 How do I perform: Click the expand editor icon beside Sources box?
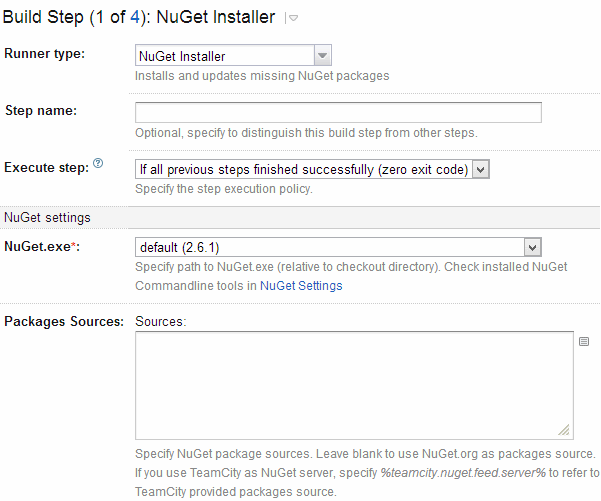[x=584, y=342]
